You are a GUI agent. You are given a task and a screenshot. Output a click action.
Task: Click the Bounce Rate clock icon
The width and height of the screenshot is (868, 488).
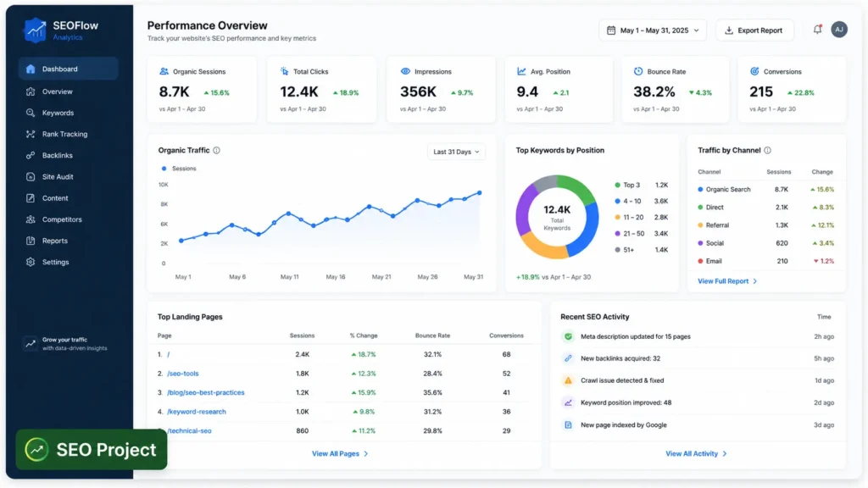point(638,71)
